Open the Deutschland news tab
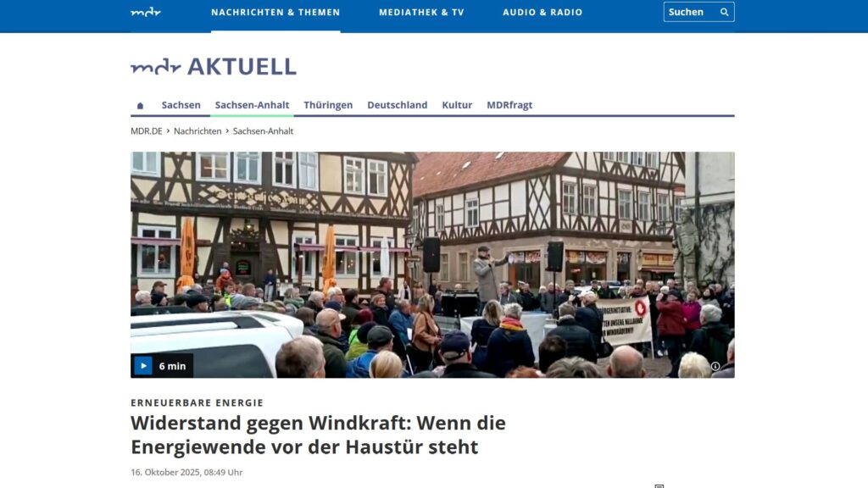 click(x=397, y=105)
